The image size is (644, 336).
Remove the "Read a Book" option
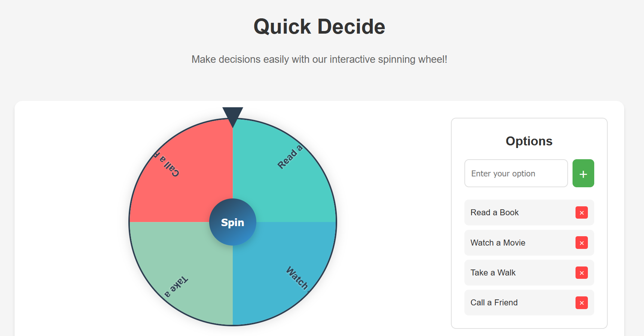[582, 213]
